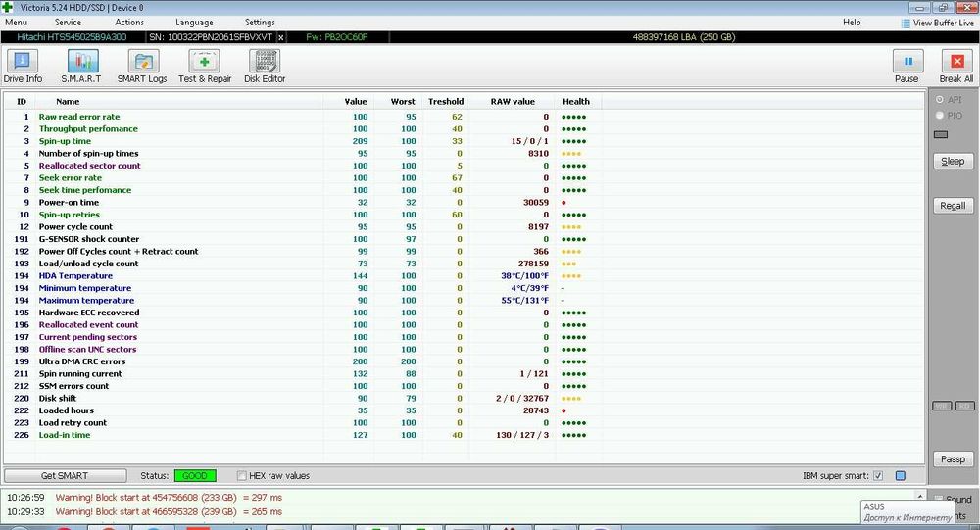Open the Drive Info panel
The width and height of the screenshot is (980, 530).
tap(23, 67)
